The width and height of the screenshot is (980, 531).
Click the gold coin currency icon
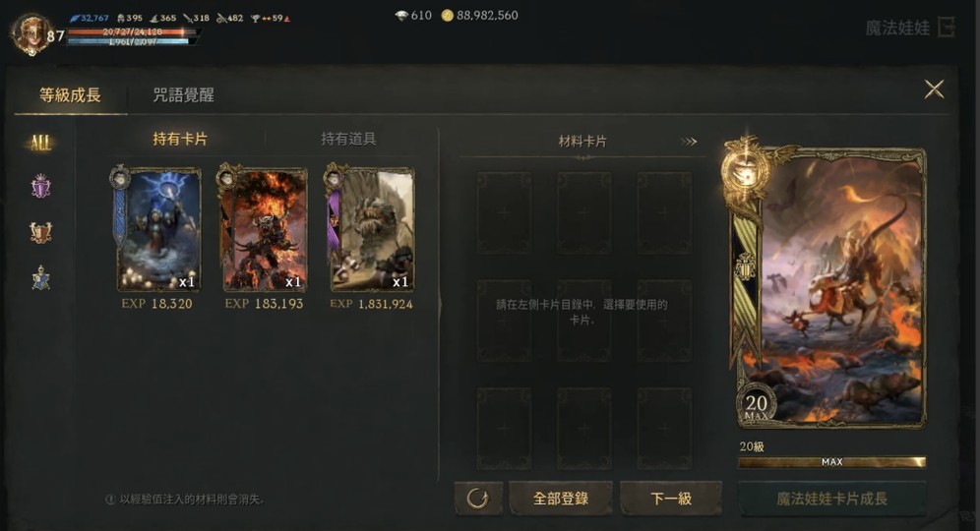(x=447, y=16)
